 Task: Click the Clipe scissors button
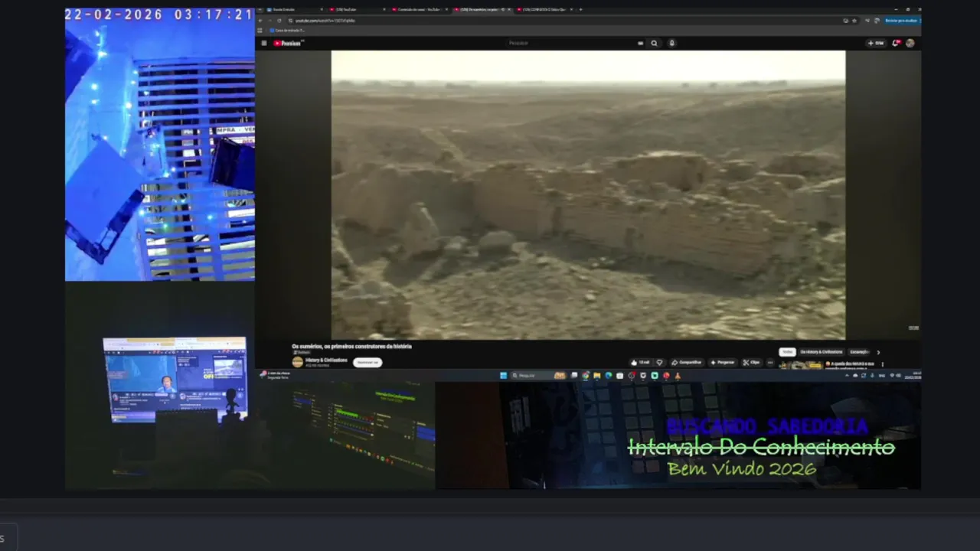(752, 363)
